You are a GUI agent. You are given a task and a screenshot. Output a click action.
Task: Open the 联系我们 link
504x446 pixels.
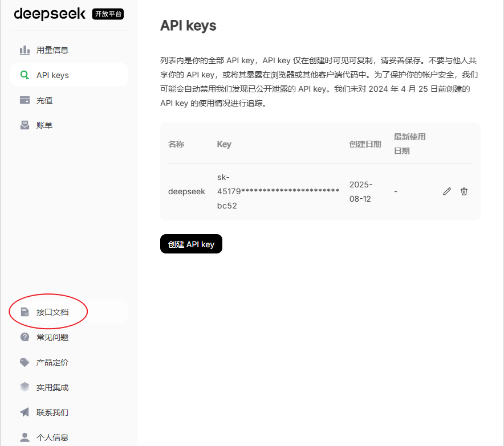point(69,412)
